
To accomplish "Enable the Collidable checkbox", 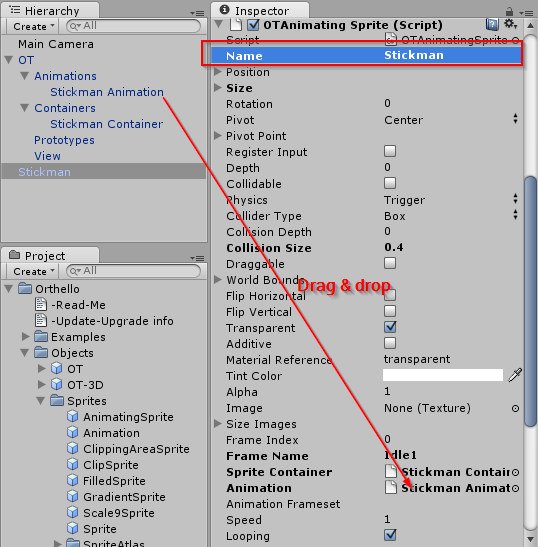I will [x=390, y=183].
